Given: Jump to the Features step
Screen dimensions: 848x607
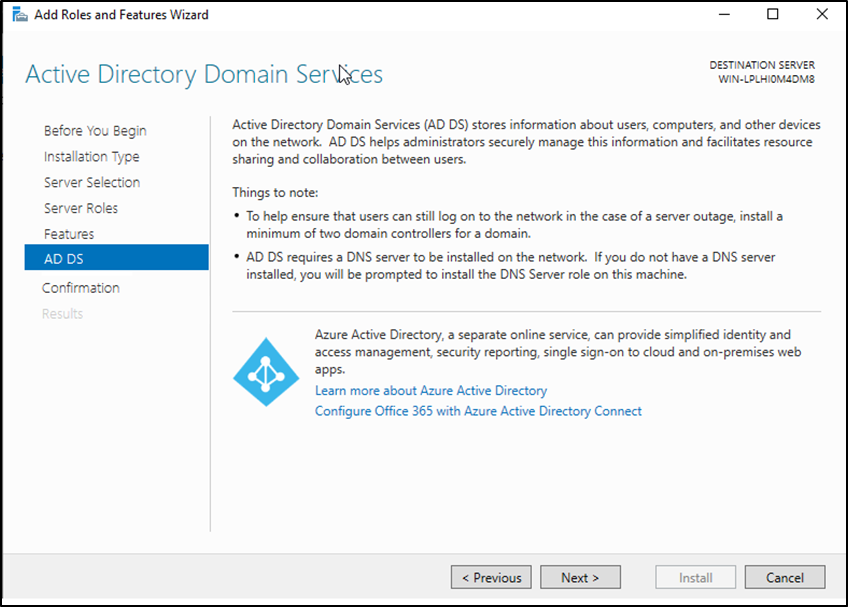Looking at the screenshot, I should coord(69,235).
